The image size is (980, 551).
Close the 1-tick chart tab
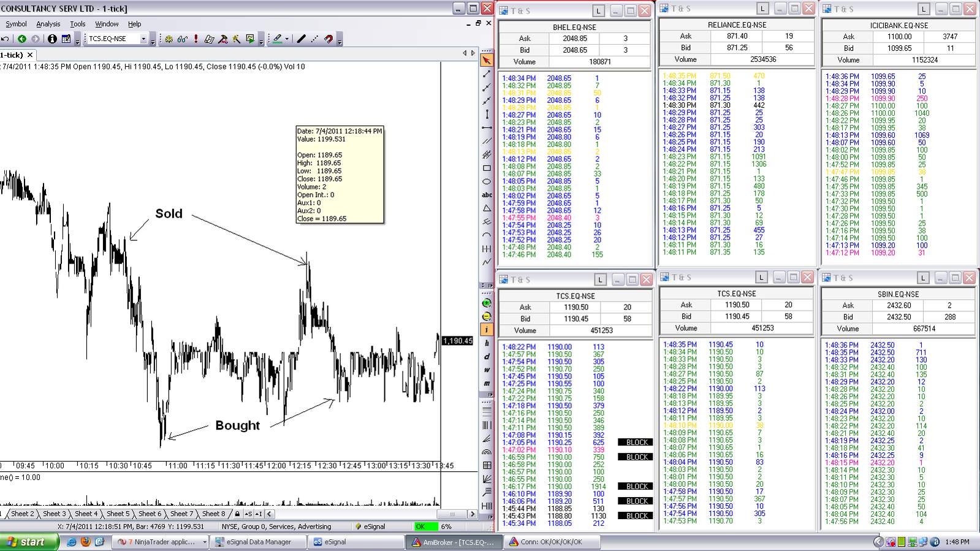tap(29, 55)
